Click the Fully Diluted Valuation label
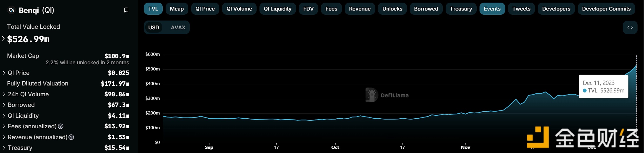The width and height of the screenshot is (644, 153). [38, 83]
